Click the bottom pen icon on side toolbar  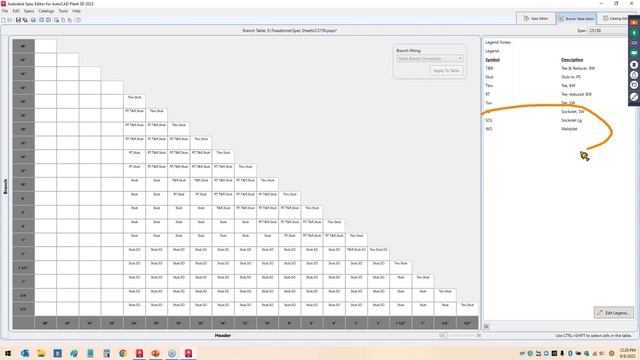point(634,97)
